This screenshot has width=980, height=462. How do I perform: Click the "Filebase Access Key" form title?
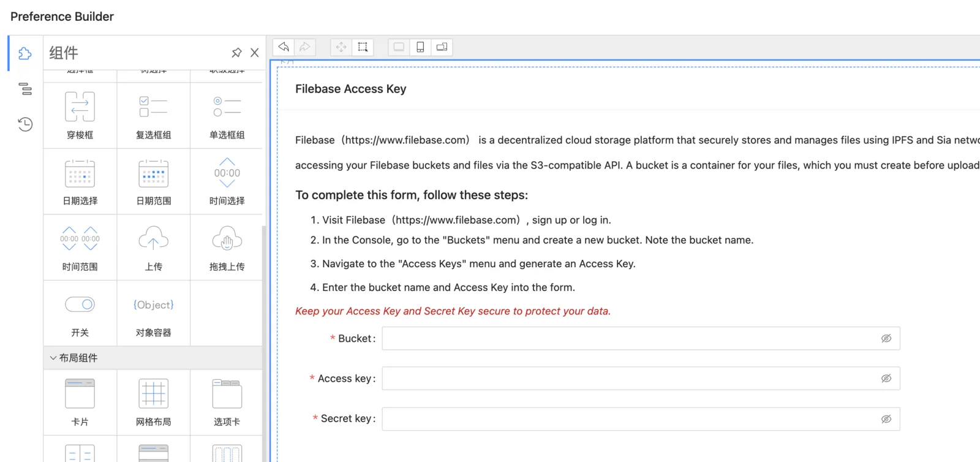[350, 89]
